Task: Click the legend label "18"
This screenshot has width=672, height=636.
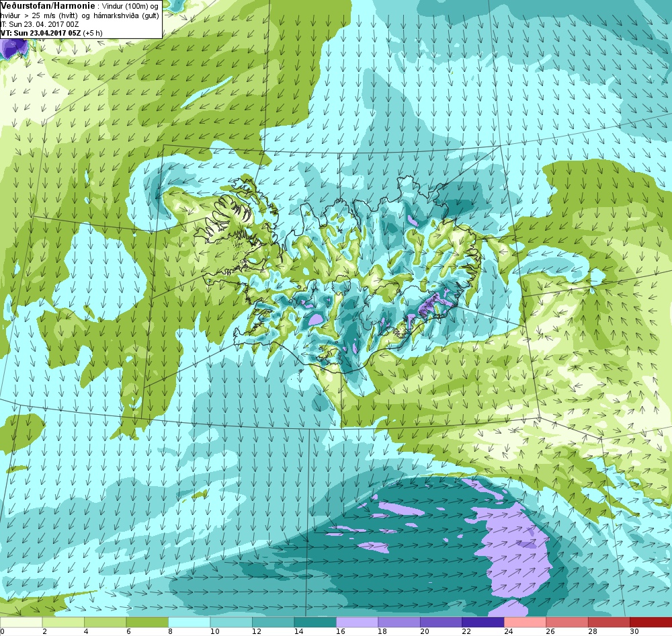Action: pos(383,631)
